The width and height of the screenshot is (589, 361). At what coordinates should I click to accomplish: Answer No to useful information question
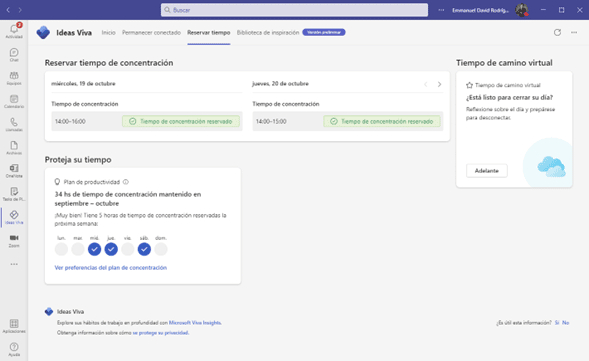(x=565, y=323)
